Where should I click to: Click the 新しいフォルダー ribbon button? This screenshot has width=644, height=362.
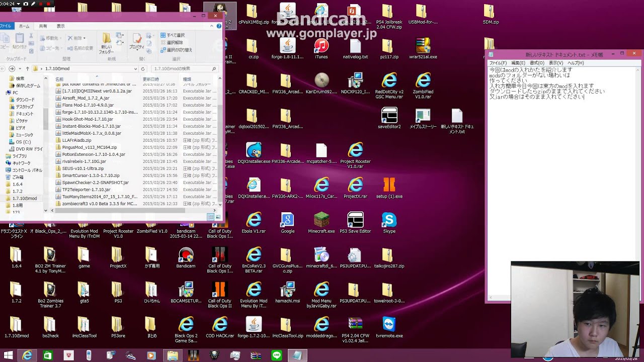tap(106, 43)
